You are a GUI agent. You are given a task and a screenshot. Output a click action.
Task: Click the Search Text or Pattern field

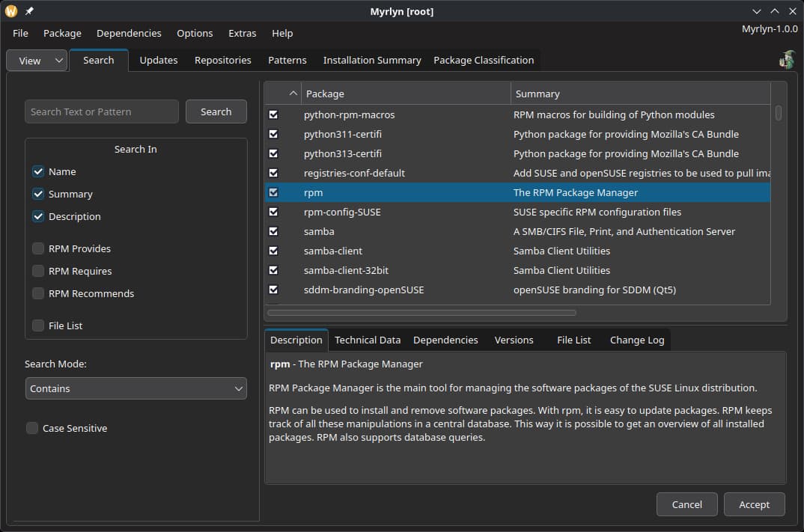[x=101, y=111]
